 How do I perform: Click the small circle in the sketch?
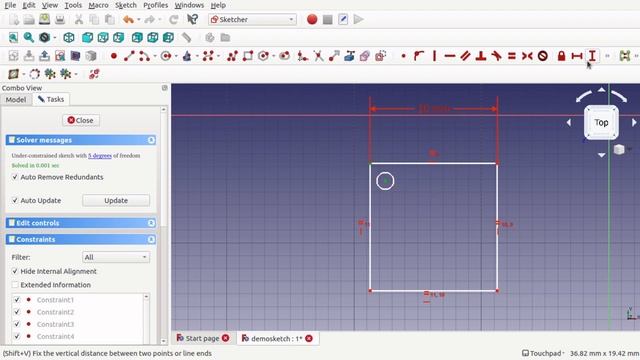[x=385, y=181]
